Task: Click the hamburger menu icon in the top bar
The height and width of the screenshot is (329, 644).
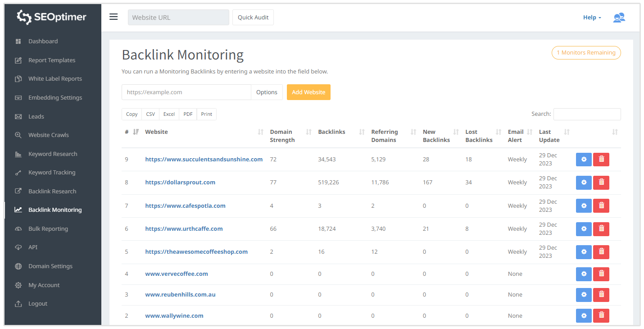Action: tap(113, 17)
